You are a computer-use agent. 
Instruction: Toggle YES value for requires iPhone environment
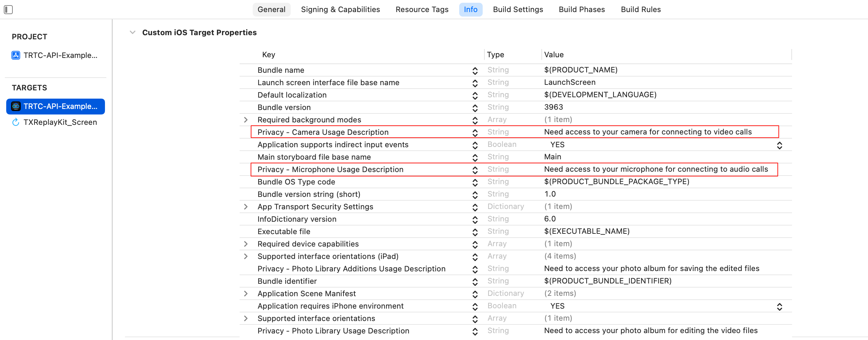pos(779,307)
